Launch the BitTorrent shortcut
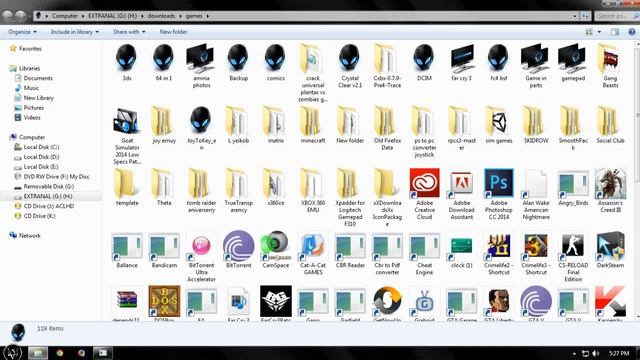Image resolution: width=640 pixels, height=360 pixels. pyautogui.click(x=238, y=245)
